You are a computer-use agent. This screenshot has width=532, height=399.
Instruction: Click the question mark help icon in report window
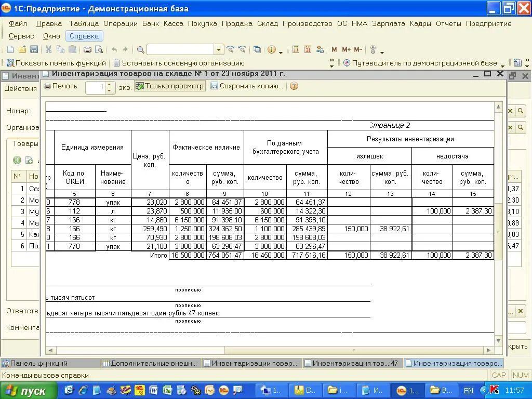point(294,86)
